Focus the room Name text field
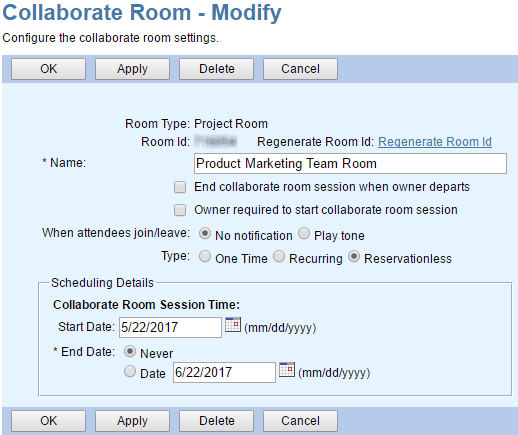Screen dimensions: 518x435 [350, 164]
